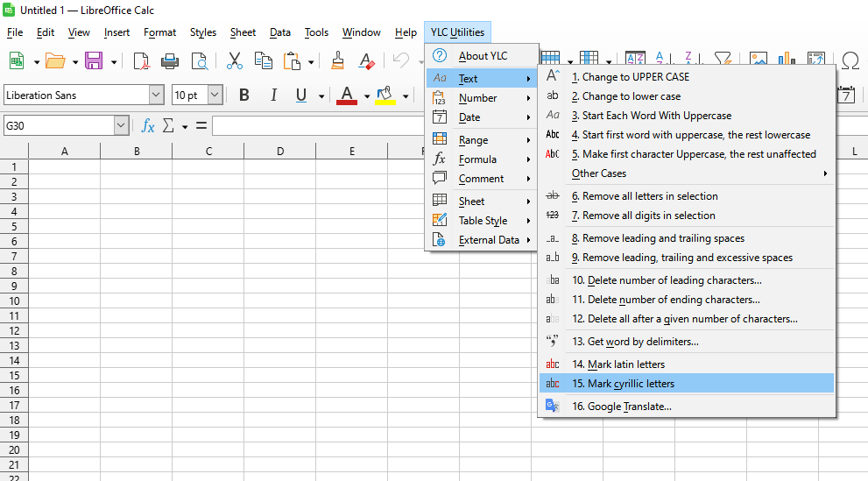Click the Save document icon
Screen dimensions: 868x481
(94, 60)
